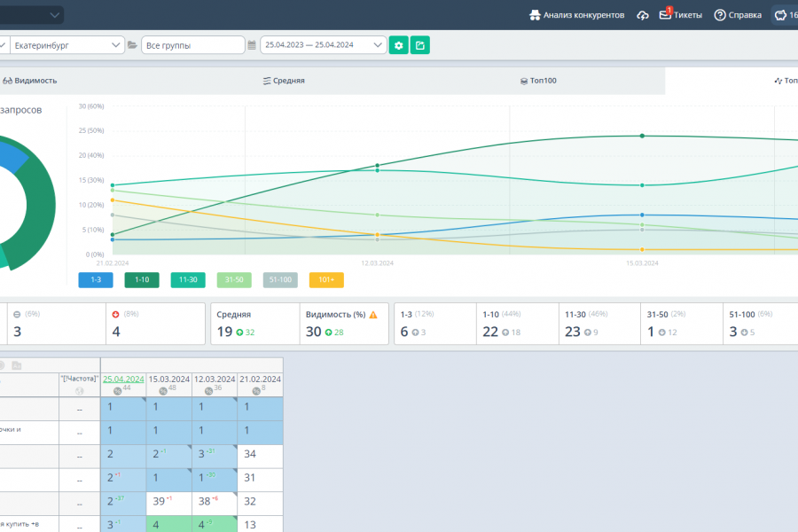Toggle the 11-30 teal legend series

pos(188,280)
